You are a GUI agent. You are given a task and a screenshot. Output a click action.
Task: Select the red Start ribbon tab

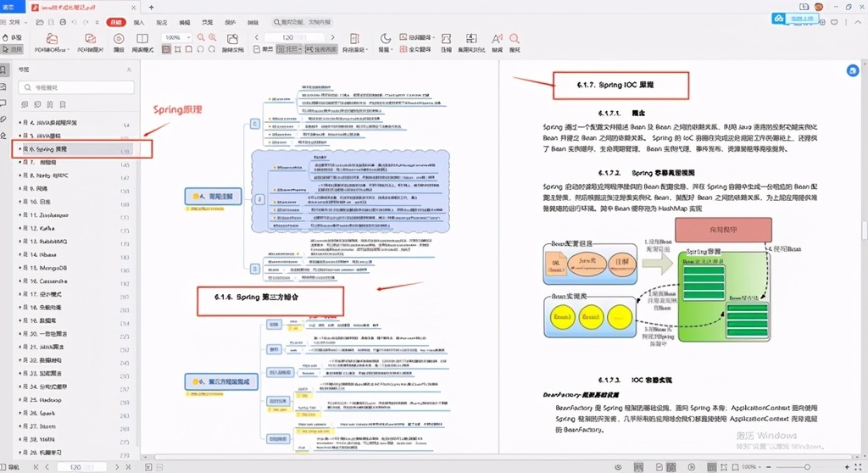point(115,22)
